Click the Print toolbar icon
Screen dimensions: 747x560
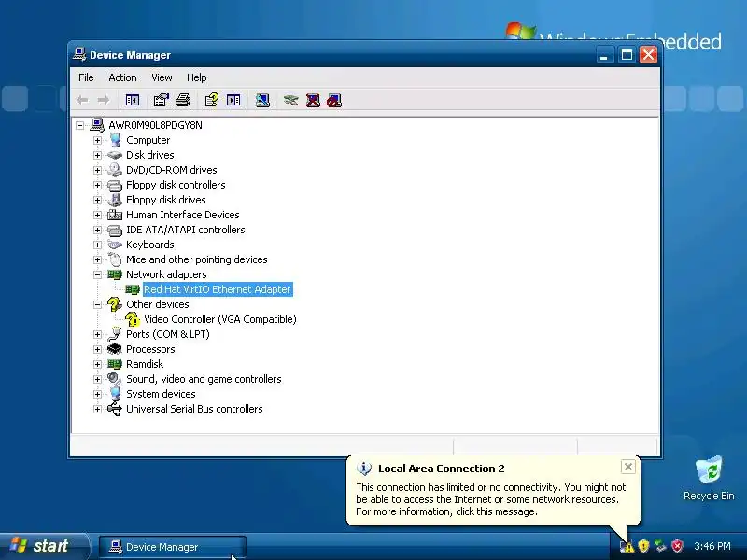pyautogui.click(x=183, y=100)
